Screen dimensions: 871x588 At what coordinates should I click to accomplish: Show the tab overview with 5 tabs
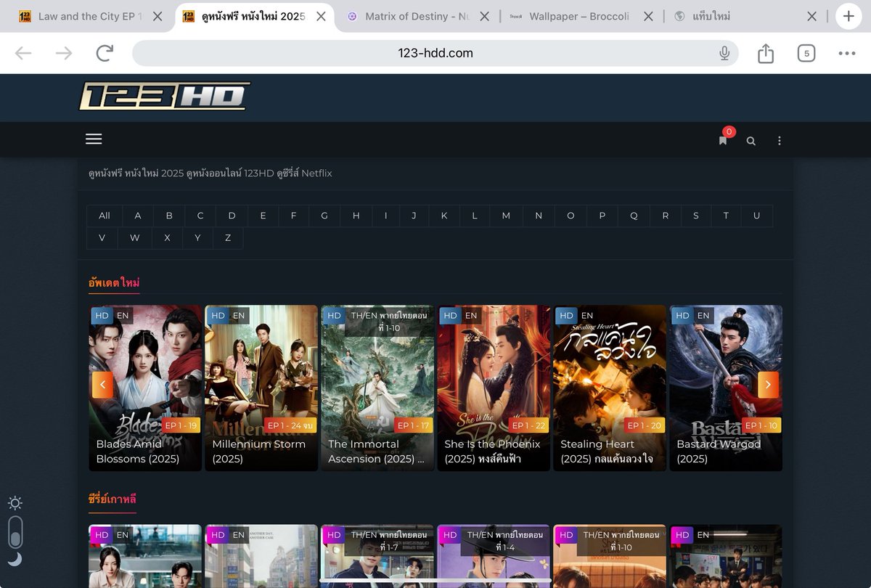click(x=806, y=53)
